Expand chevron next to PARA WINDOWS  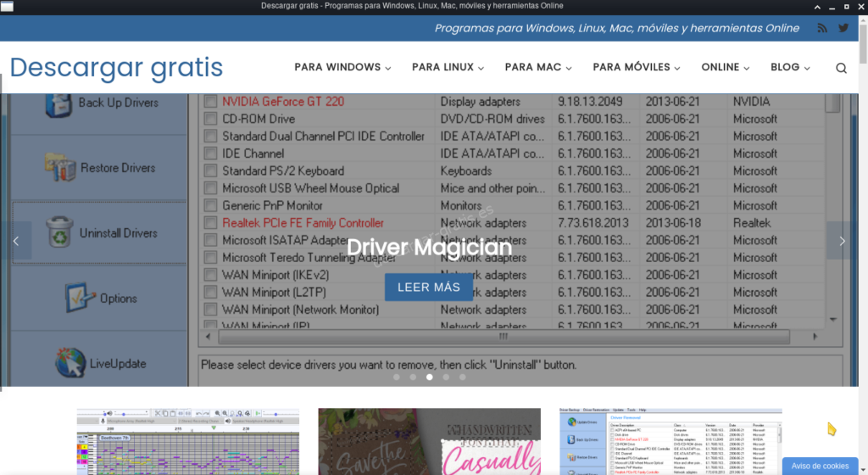click(388, 68)
